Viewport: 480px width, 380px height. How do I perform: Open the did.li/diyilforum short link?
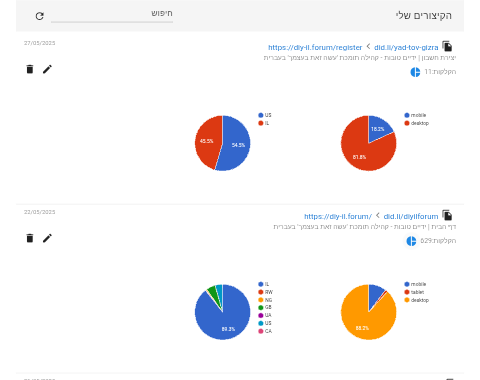[x=411, y=216]
